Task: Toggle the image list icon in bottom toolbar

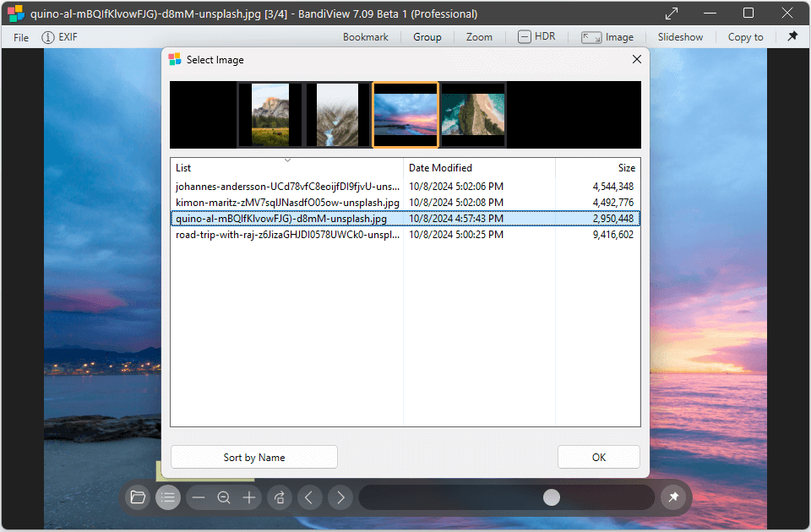Action: pos(168,497)
